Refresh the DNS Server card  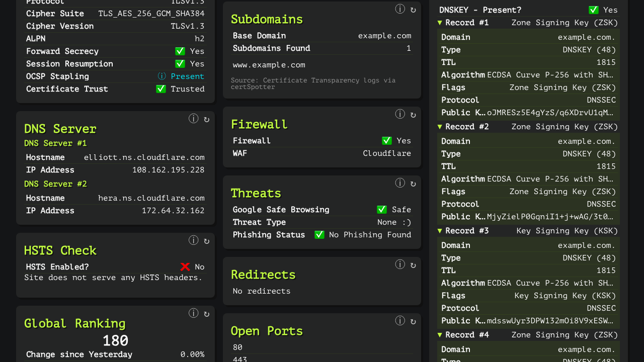tap(206, 119)
